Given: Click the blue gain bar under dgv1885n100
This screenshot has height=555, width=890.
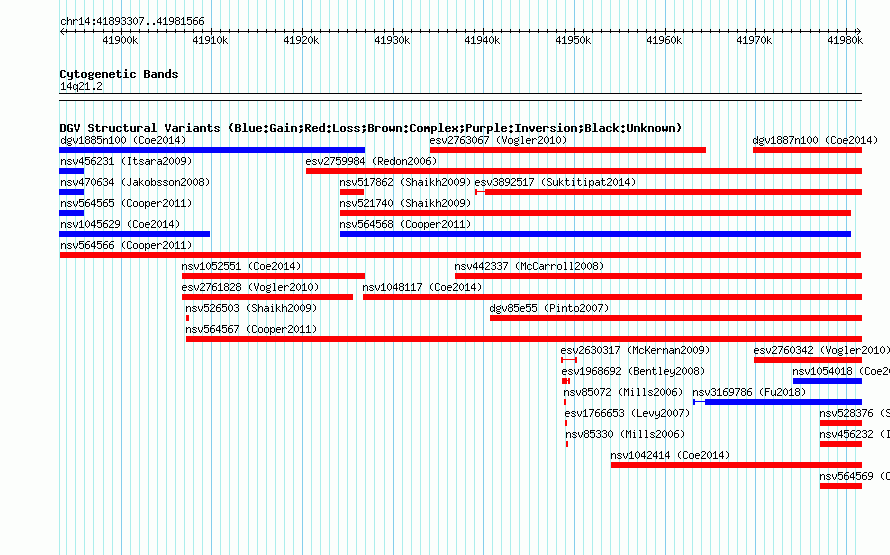Looking at the screenshot, I should 212,150.
